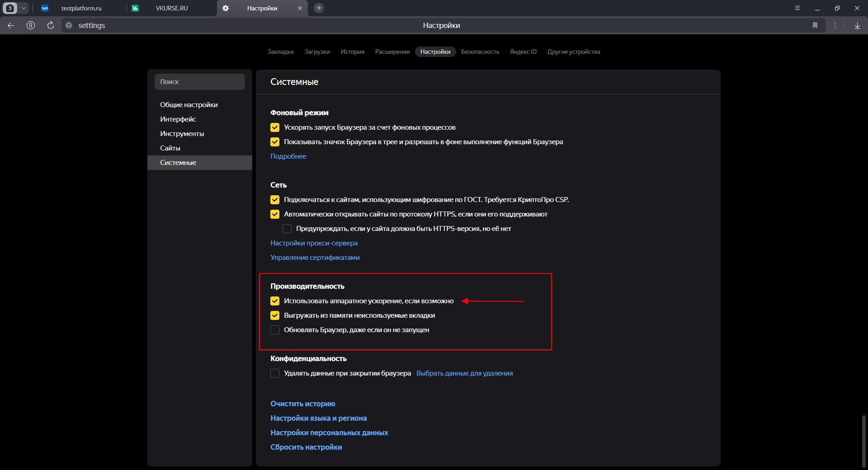Toggle hardware acceleration checkbox
Image resolution: width=868 pixels, height=470 pixels.
(275, 301)
